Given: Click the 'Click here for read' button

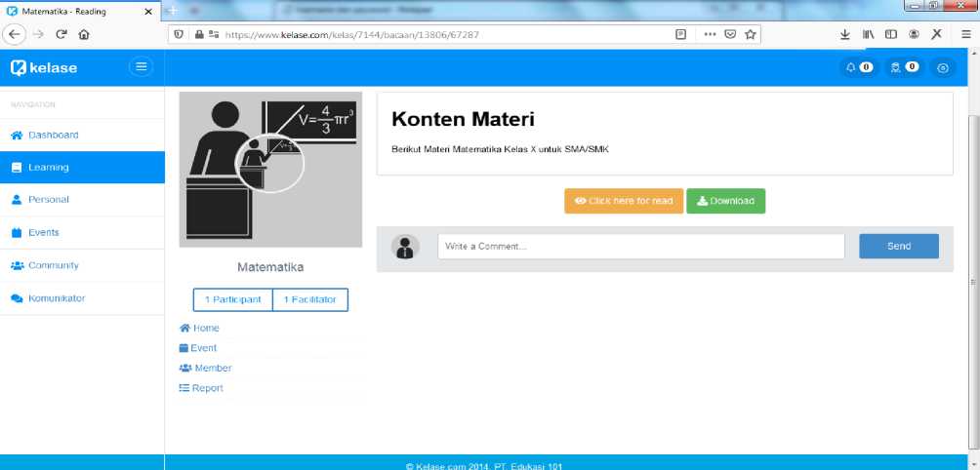Looking at the screenshot, I should click(x=624, y=201).
